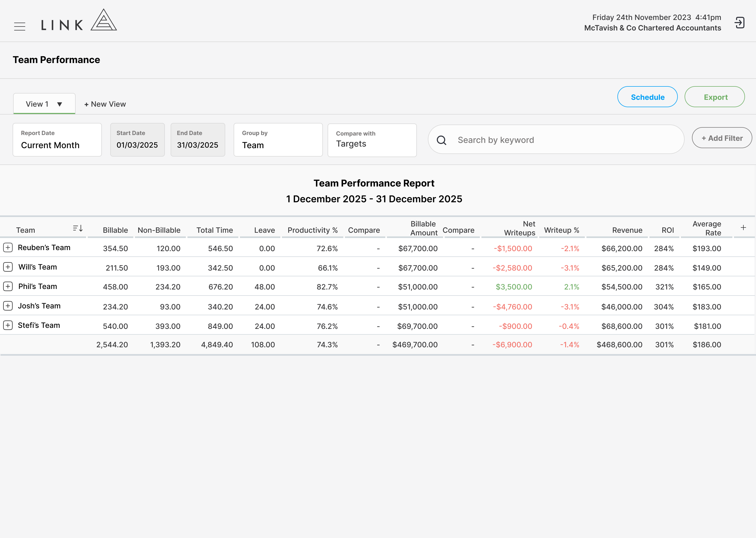Open the hamburger navigation menu

pyautogui.click(x=20, y=27)
